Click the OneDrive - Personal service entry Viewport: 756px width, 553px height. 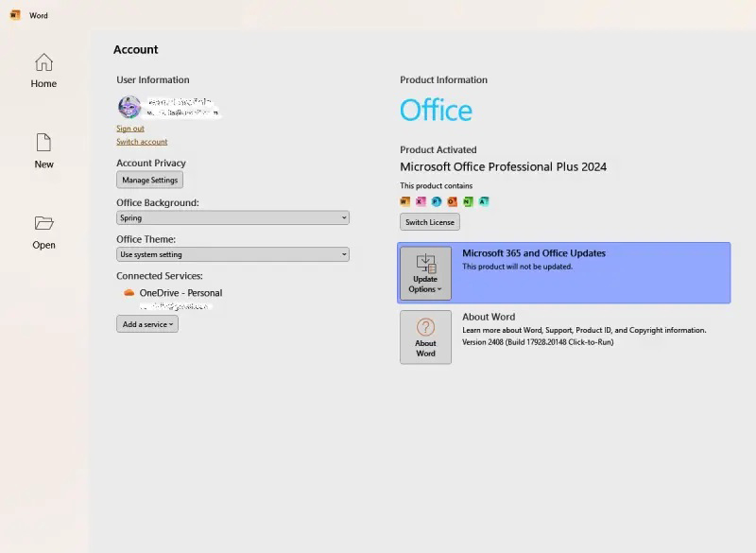(x=180, y=293)
